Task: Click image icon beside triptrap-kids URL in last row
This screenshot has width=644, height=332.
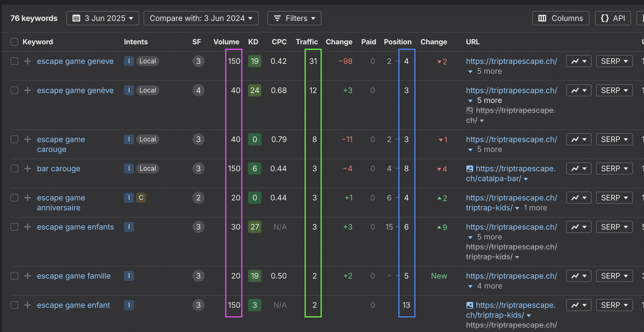Action: 469,305
